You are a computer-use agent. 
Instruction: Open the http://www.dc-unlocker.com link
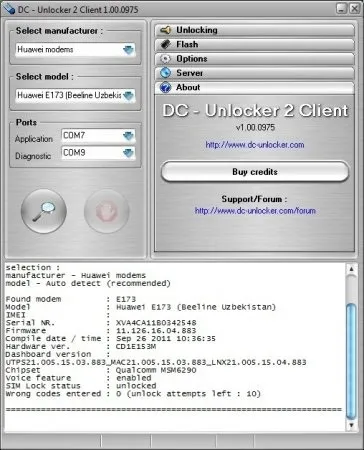point(255,145)
